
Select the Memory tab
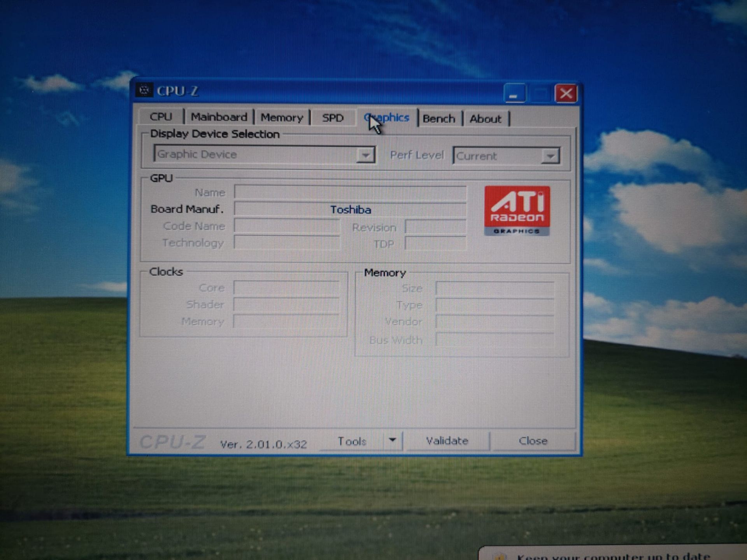(x=282, y=117)
